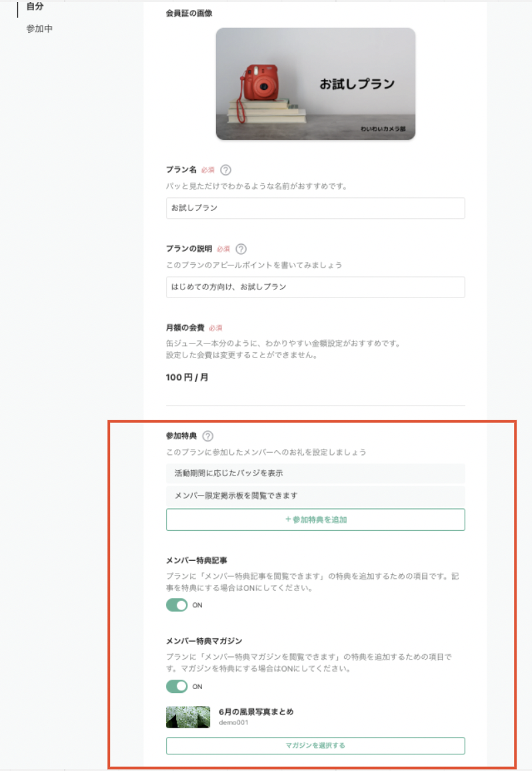Viewport: 532px width, 771px height.
Task: Click the 6月の風景写真まとめ magazine title
Action: pos(256,712)
